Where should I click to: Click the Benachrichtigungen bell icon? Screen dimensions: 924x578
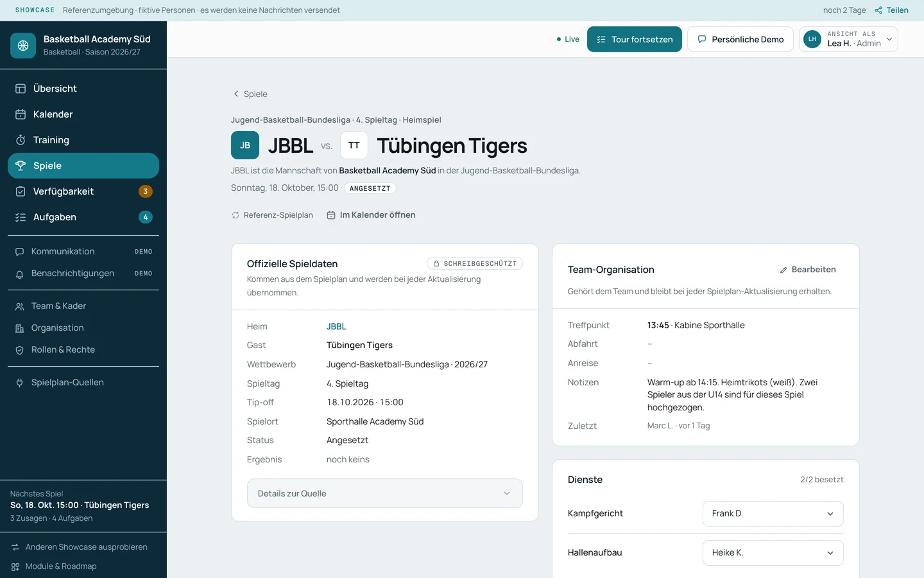19,274
